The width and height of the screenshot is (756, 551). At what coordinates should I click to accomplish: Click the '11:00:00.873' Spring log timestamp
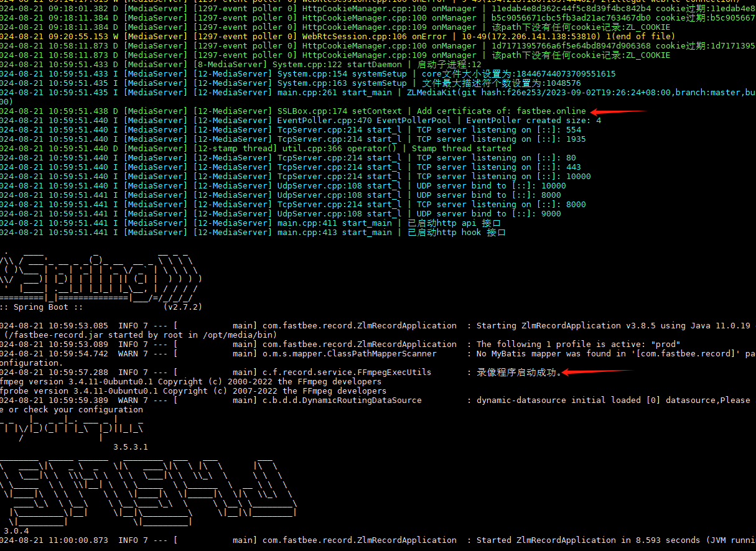click(79, 540)
